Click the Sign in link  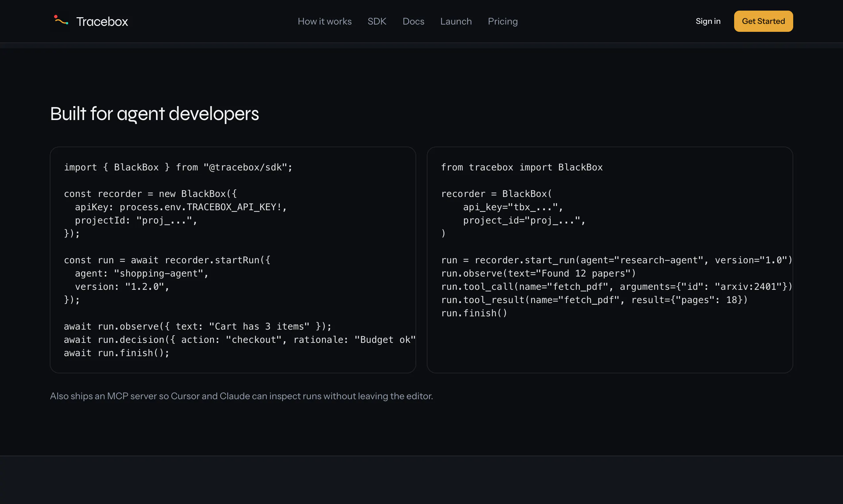tap(708, 21)
